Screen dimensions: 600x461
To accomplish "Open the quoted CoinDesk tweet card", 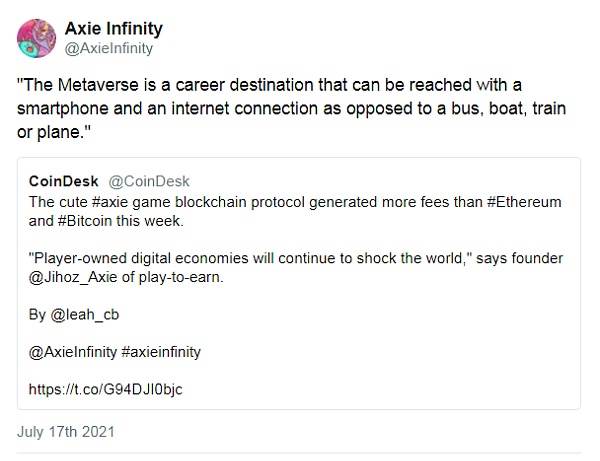I will coord(299,283).
